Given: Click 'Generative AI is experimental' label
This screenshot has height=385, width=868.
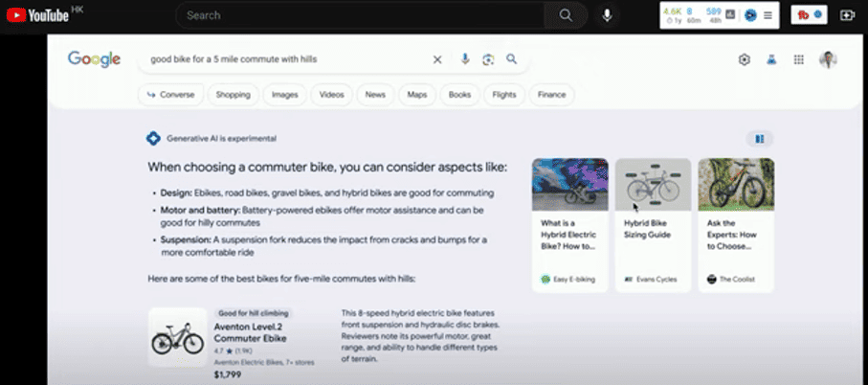Looking at the screenshot, I should pyautogui.click(x=221, y=139).
